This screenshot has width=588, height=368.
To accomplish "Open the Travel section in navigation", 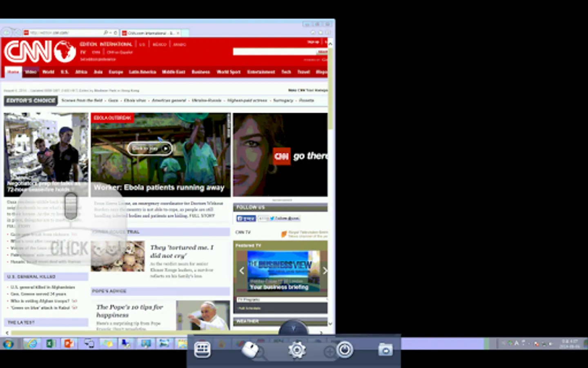I will (x=303, y=72).
